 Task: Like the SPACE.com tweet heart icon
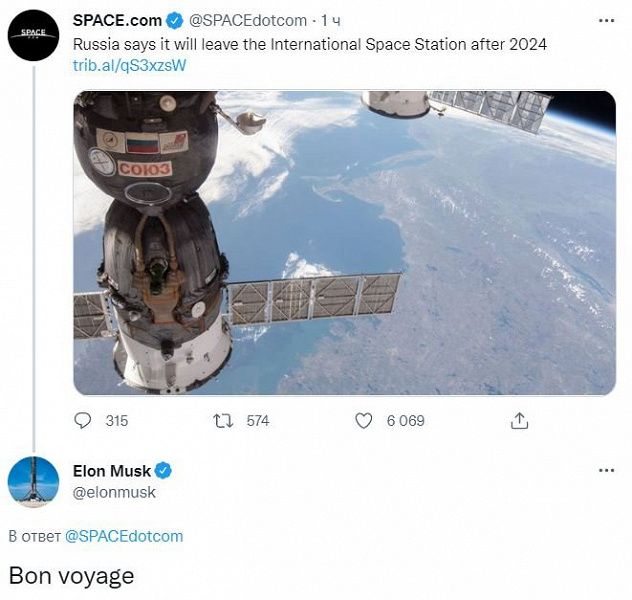tap(364, 421)
